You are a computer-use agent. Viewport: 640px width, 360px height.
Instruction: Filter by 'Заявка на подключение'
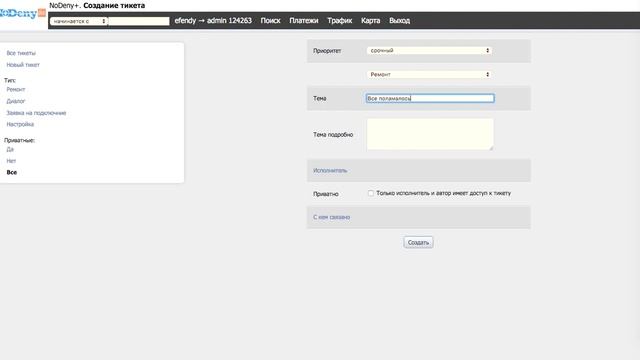pos(36,113)
